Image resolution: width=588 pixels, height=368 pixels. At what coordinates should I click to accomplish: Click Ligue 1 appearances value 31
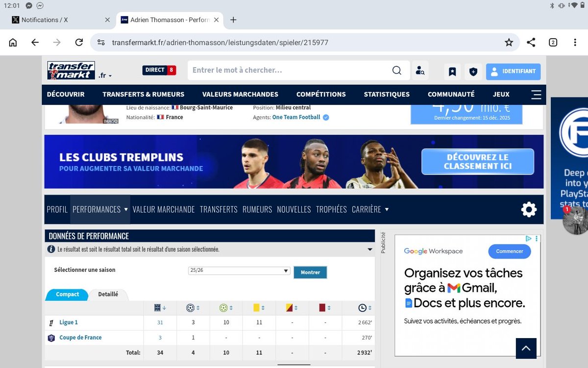pyautogui.click(x=160, y=322)
